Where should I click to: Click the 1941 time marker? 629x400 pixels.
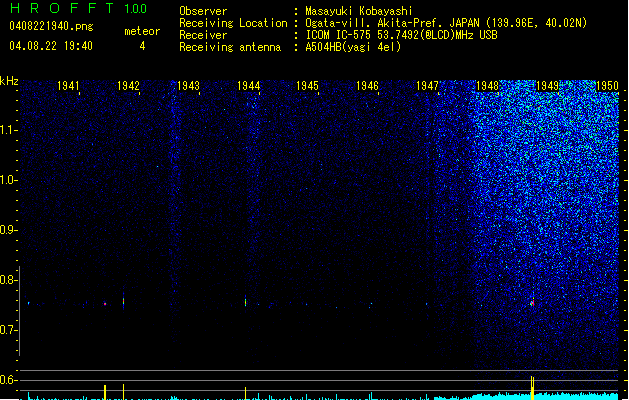(x=68, y=86)
